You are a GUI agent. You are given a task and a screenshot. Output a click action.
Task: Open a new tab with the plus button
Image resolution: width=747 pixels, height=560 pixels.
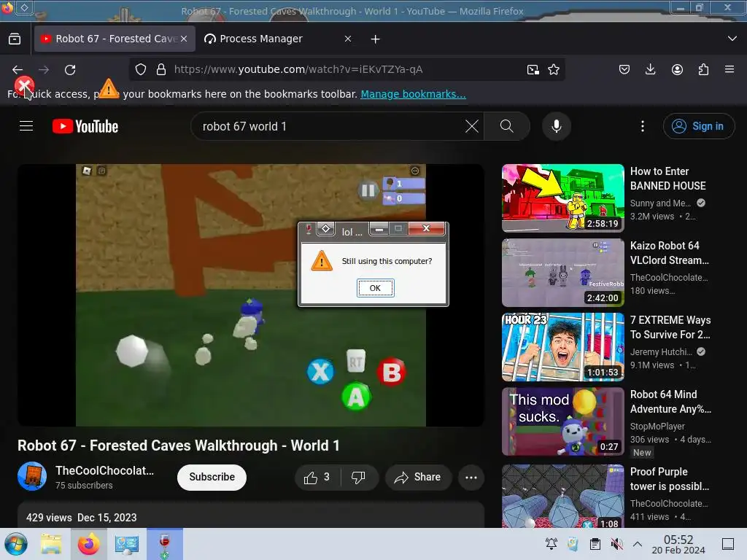376,39
